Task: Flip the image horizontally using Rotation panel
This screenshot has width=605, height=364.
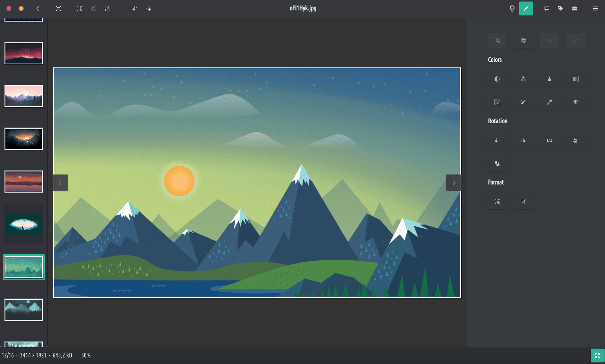Action: 549,140
